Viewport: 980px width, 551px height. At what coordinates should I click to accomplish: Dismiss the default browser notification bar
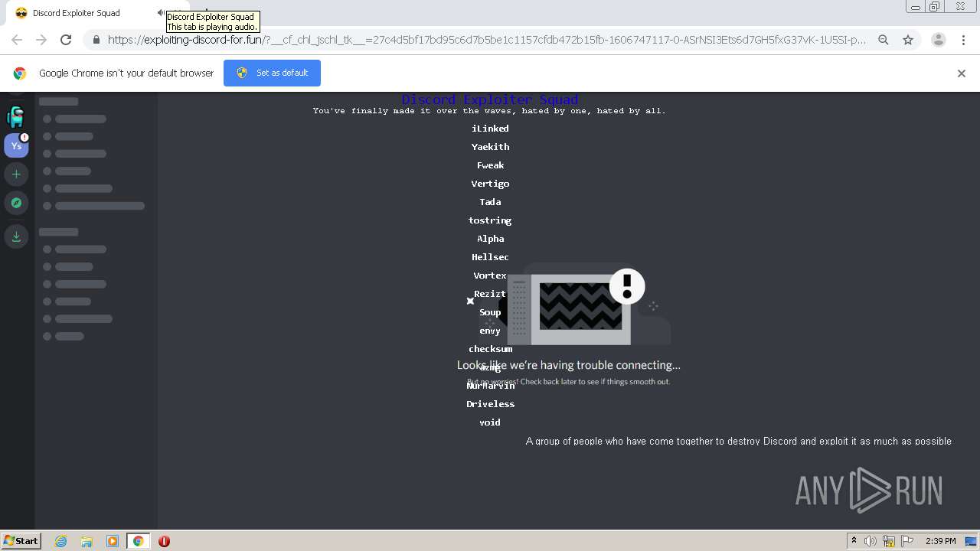pyautogui.click(x=962, y=73)
